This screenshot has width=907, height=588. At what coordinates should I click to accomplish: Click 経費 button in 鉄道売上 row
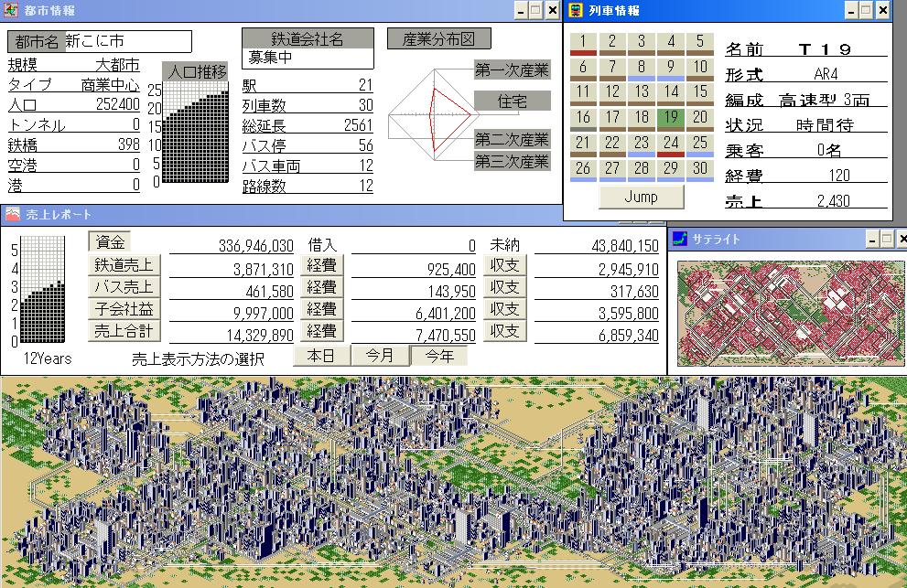(321, 265)
